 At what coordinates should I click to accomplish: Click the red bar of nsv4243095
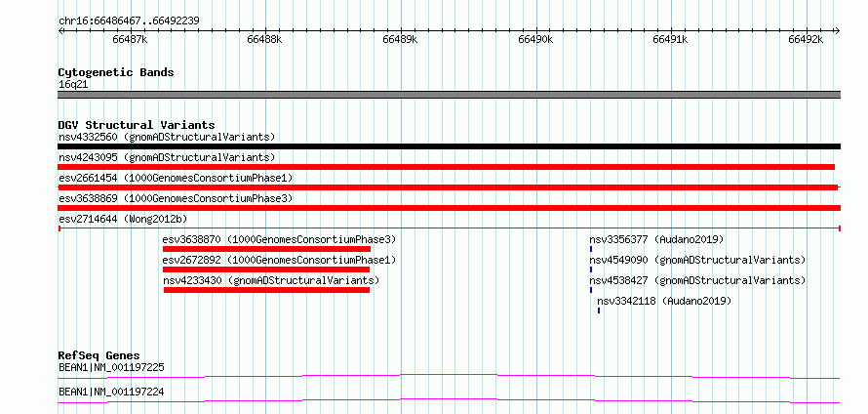pyautogui.click(x=446, y=167)
